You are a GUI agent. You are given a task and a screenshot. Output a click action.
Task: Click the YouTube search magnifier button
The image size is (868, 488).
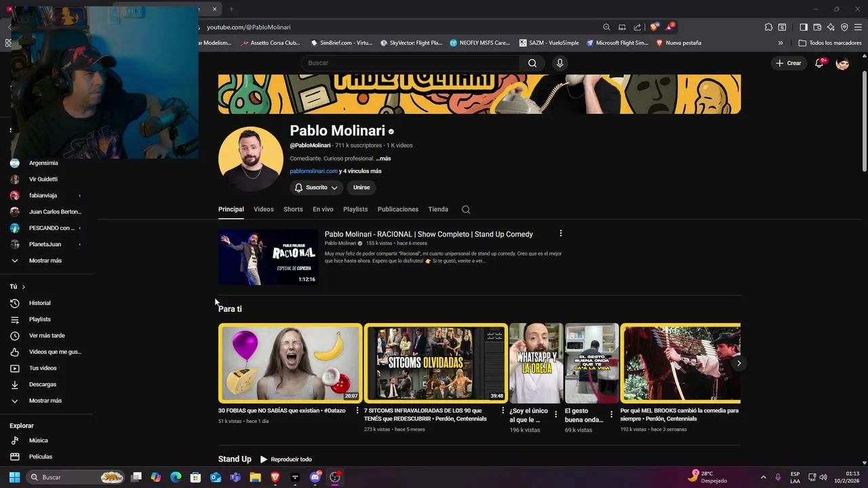click(532, 63)
